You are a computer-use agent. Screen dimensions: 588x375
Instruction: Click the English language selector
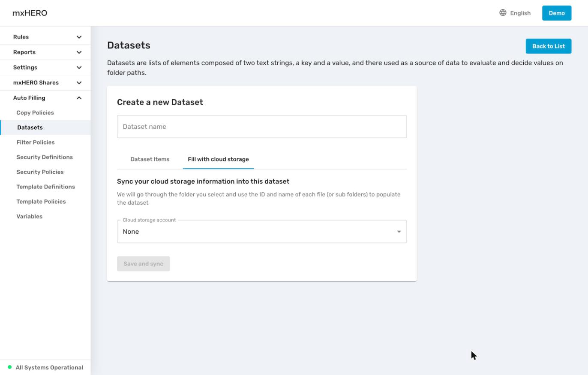pyautogui.click(x=520, y=13)
